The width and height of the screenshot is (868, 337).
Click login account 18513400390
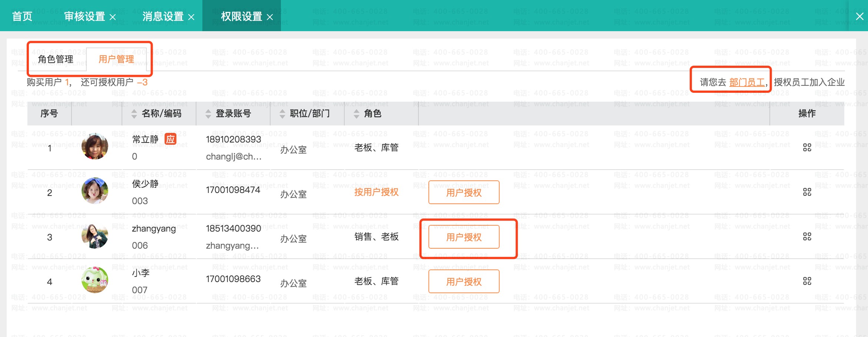point(233,228)
